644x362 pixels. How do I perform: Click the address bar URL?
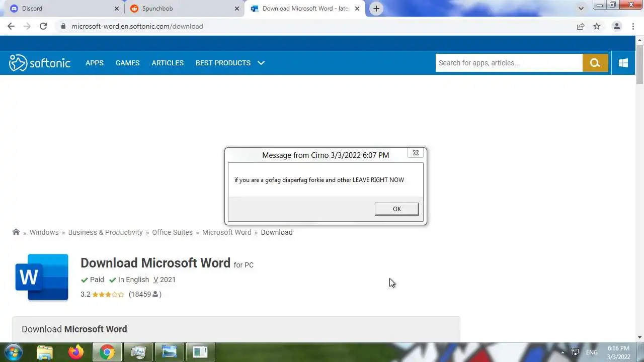click(137, 26)
